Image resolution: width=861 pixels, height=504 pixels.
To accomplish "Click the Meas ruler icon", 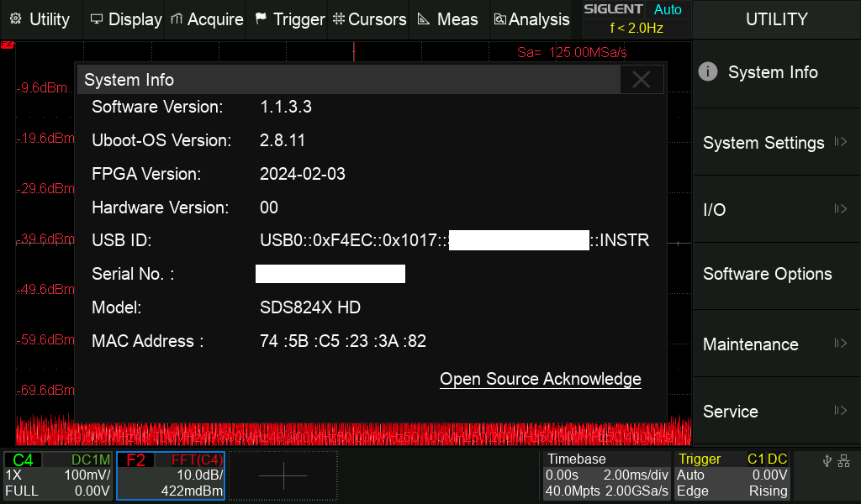I will click(x=424, y=19).
